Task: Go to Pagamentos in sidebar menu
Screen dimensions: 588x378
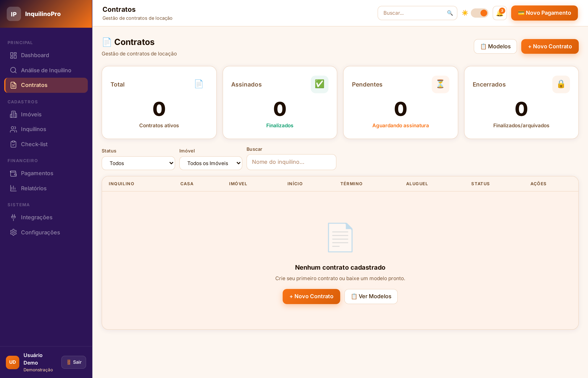Action: tap(37, 173)
